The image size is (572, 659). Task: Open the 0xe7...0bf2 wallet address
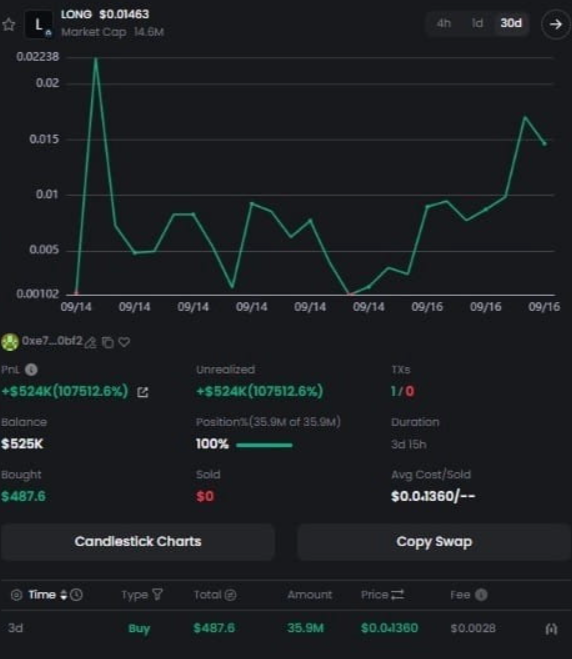click(x=52, y=340)
